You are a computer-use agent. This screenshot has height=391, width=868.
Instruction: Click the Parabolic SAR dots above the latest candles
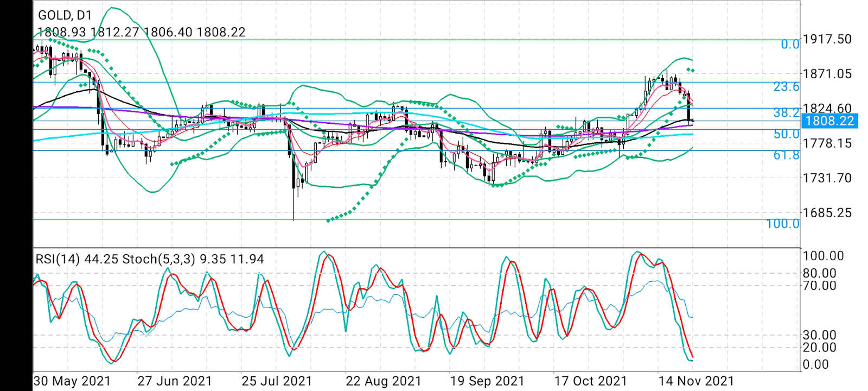coord(691,70)
